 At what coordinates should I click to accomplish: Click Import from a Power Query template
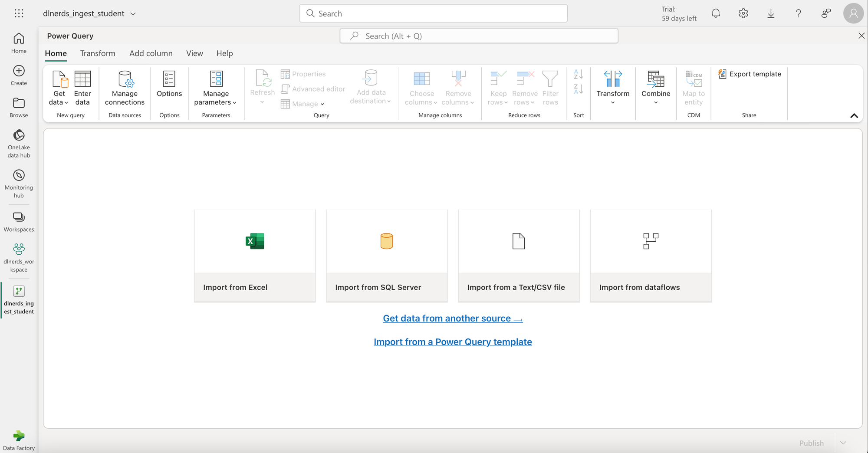tap(453, 342)
